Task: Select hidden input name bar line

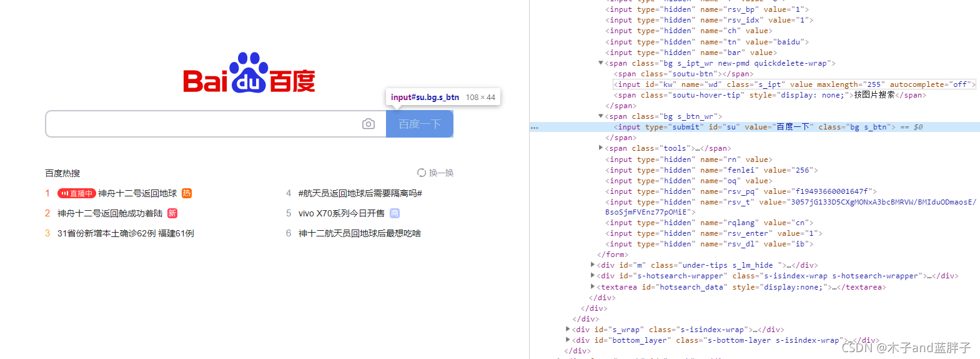Action: click(x=691, y=53)
